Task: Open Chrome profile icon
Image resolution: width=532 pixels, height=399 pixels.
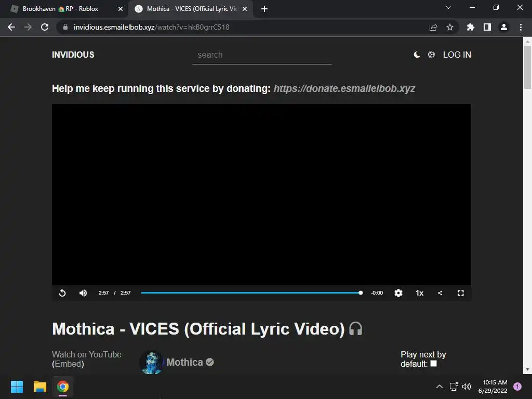Action: [x=504, y=27]
